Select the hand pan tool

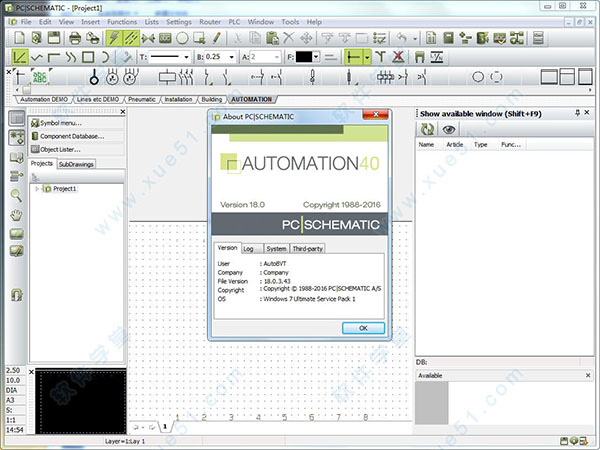[16, 215]
